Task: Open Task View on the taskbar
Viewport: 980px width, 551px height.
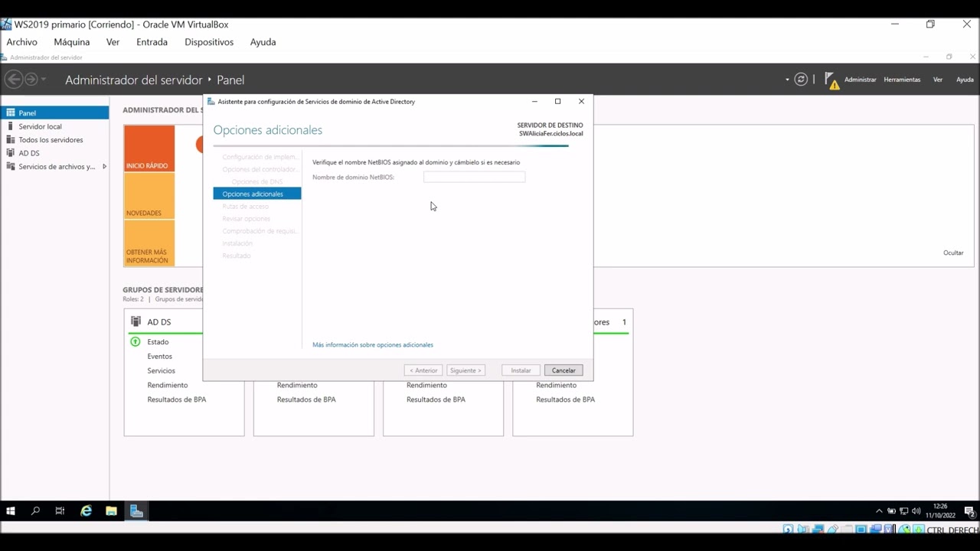Action: click(60, 510)
